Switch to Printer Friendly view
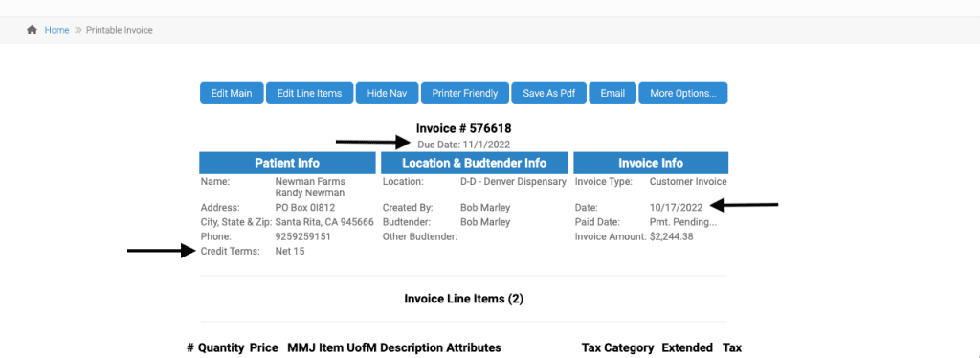Screen dimensions: 980x358 click(465, 93)
